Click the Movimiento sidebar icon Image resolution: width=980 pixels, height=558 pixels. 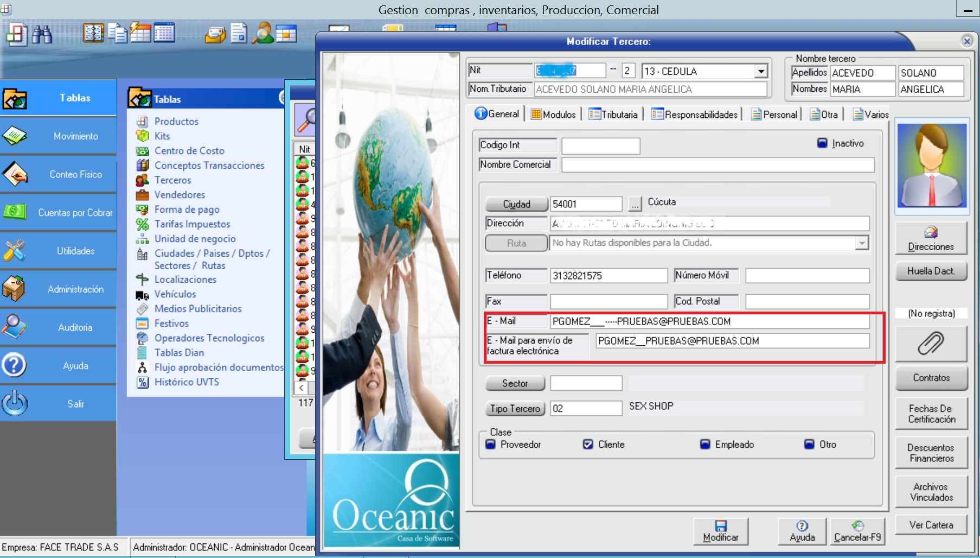(x=15, y=136)
